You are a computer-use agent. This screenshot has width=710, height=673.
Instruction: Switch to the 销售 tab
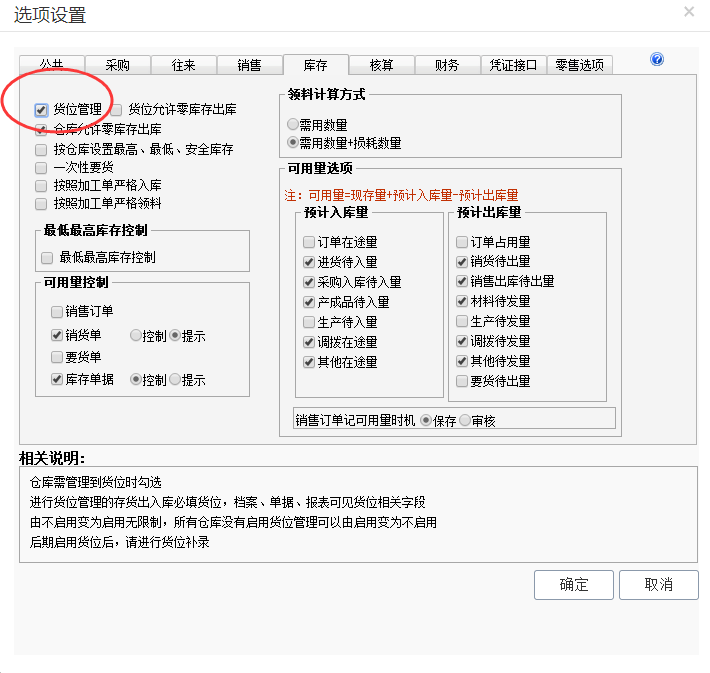(249, 65)
